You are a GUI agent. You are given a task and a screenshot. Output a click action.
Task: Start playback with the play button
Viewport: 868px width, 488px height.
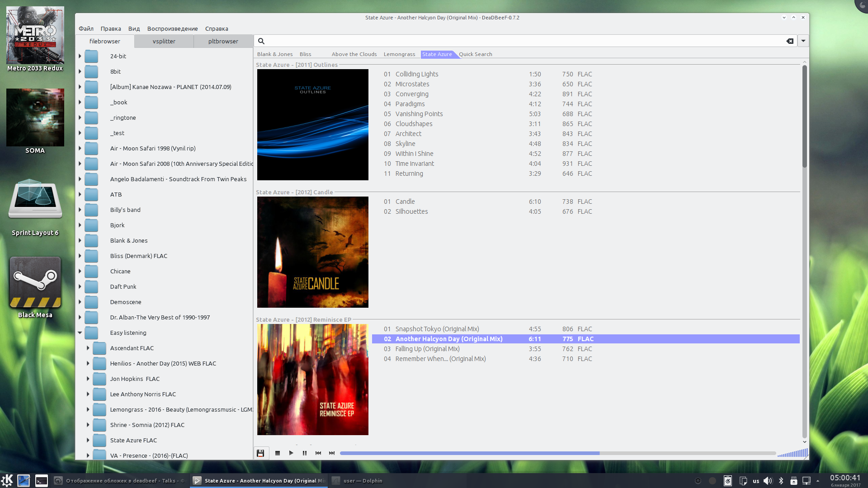(x=291, y=453)
